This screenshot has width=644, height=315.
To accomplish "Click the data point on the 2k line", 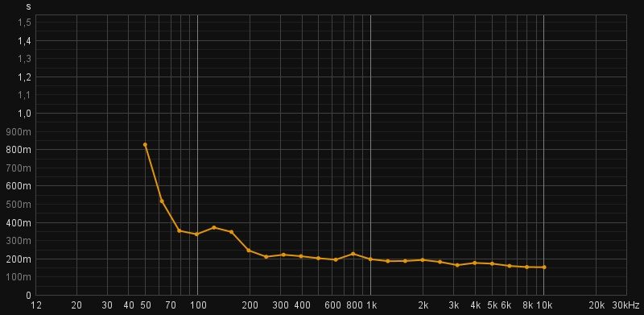I will (423, 260).
